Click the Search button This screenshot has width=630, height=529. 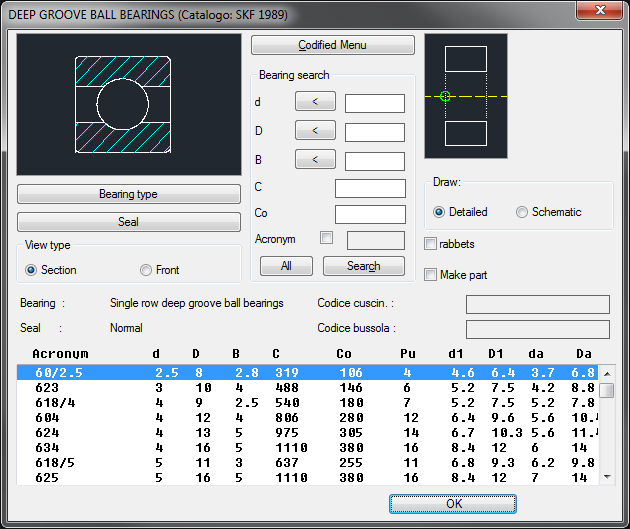coord(364,266)
